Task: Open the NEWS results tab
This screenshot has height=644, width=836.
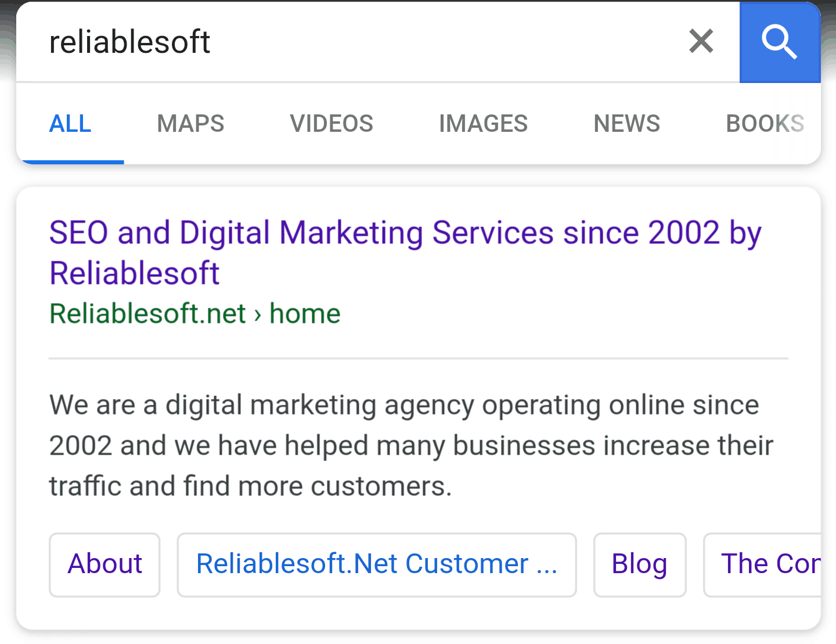Action: [626, 123]
